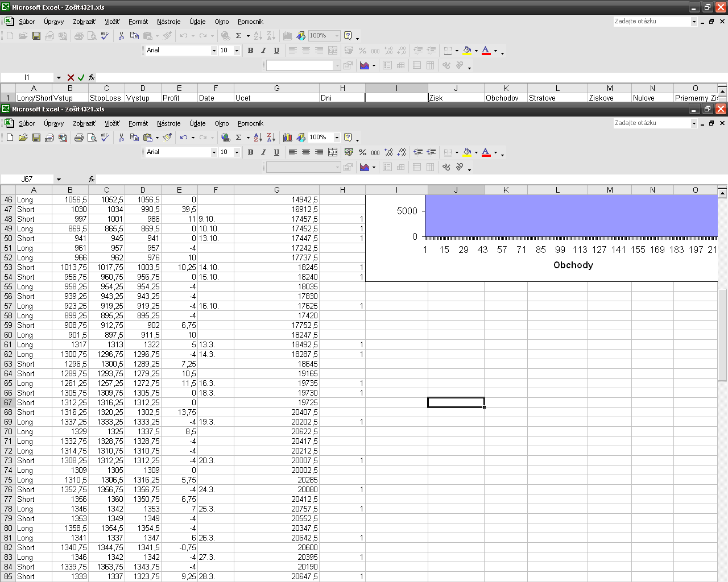Viewport: 728px width, 582px height.
Task: Click New workbook icon in active Excel window
Action: (10, 138)
